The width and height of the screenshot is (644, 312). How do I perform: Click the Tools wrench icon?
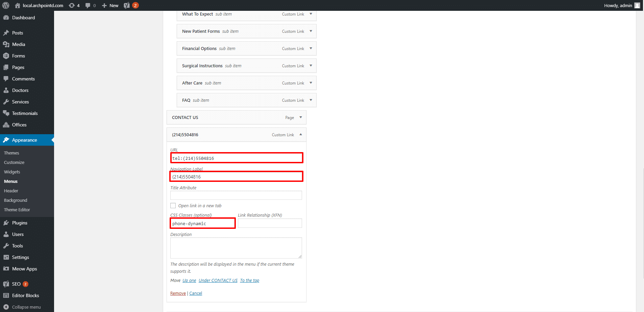click(6, 246)
